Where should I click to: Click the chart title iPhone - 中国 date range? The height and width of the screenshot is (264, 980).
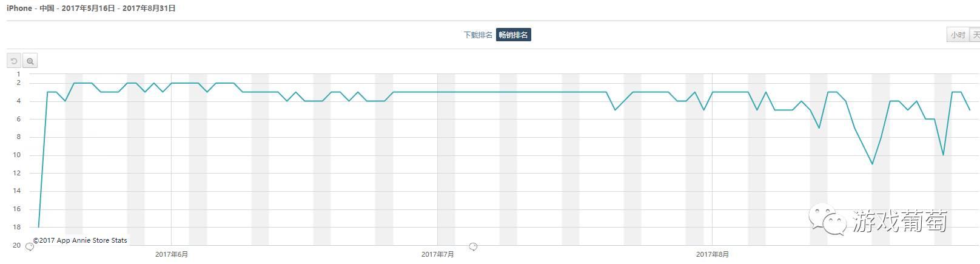(91, 8)
